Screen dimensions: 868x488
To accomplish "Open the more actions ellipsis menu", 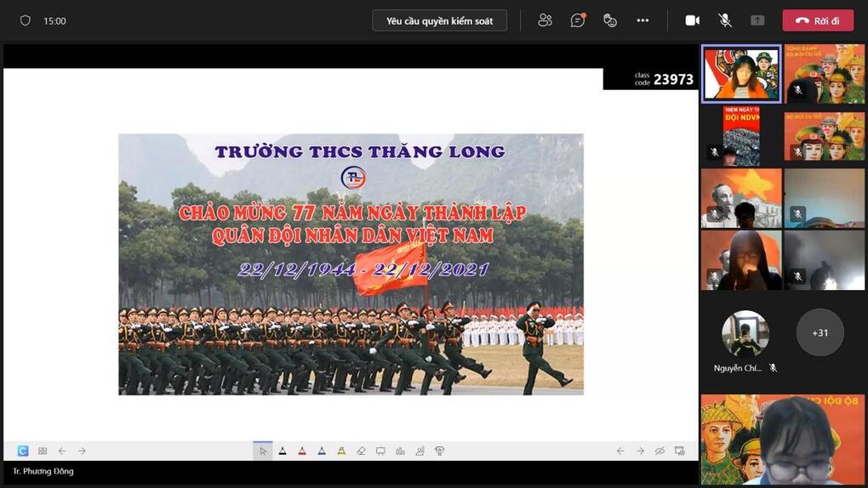I will pyautogui.click(x=642, y=20).
